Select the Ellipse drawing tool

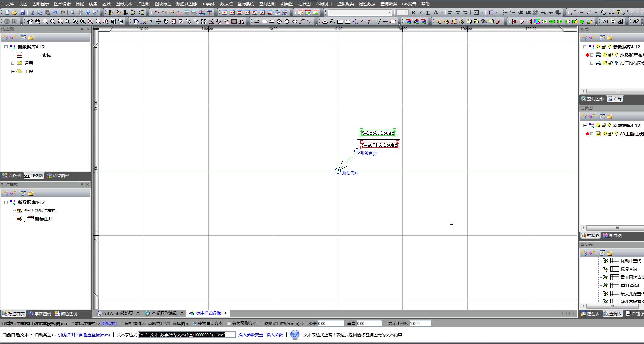[x=295, y=21]
